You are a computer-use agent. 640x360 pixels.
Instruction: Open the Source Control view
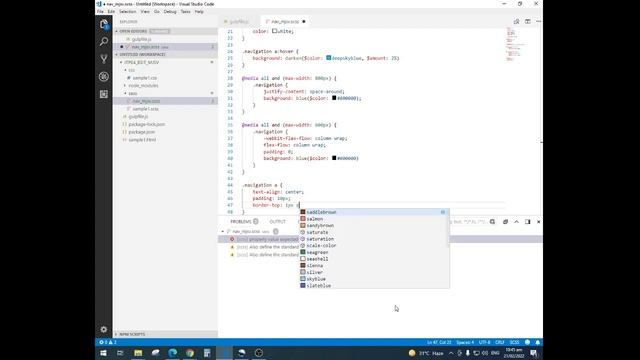[x=104, y=59]
